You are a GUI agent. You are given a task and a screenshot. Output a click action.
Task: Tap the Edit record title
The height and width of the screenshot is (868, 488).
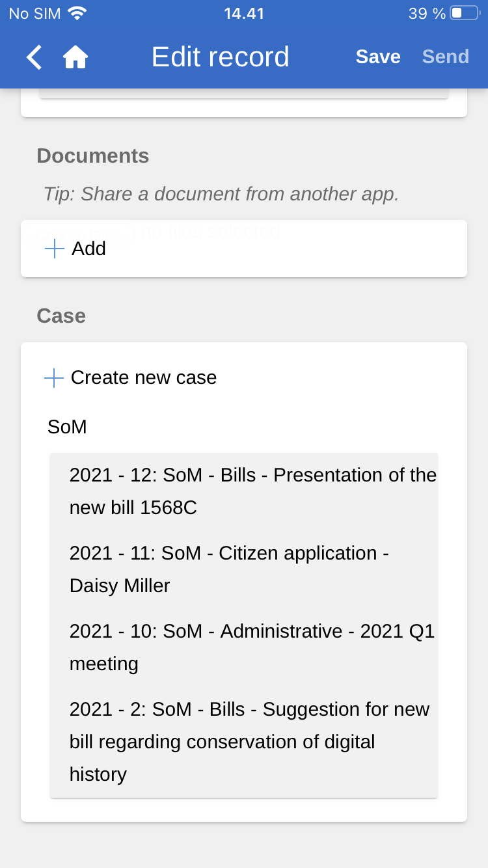(220, 57)
